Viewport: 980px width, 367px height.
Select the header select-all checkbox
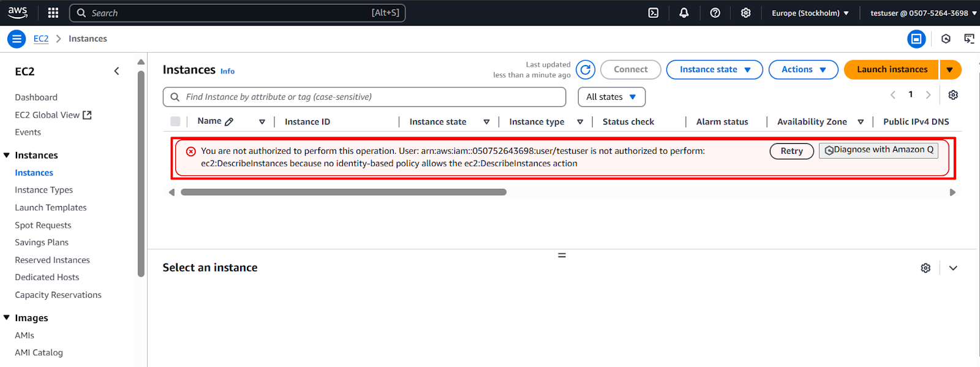pyautogui.click(x=175, y=121)
